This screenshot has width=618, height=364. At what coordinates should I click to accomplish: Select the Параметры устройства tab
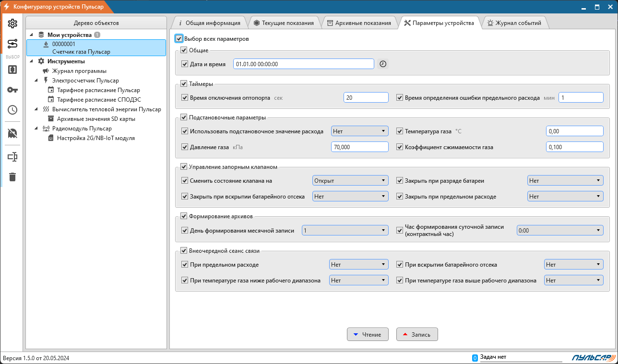pyautogui.click(x=439, y=23)
